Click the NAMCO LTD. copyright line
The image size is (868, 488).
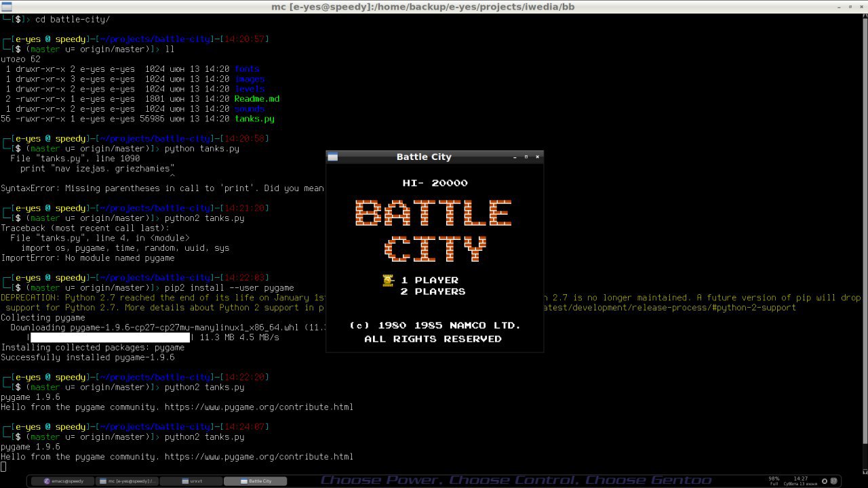435,325
